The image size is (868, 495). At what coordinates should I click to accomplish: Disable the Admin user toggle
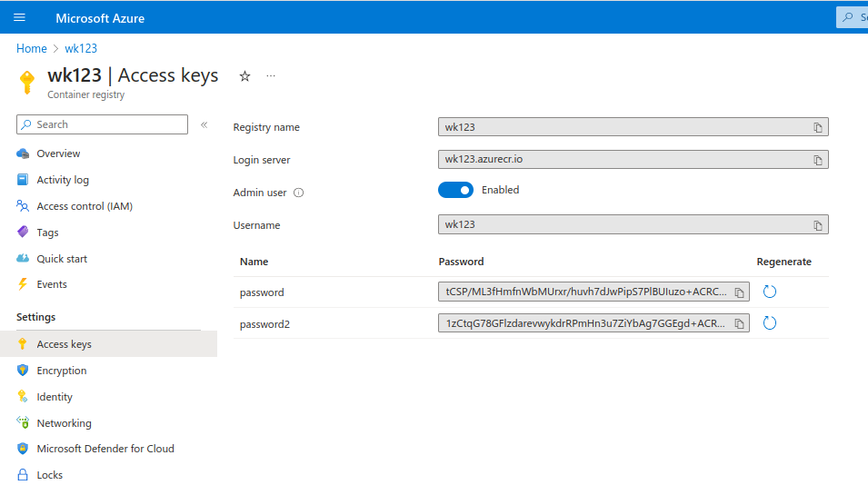(x=455, y=190)
